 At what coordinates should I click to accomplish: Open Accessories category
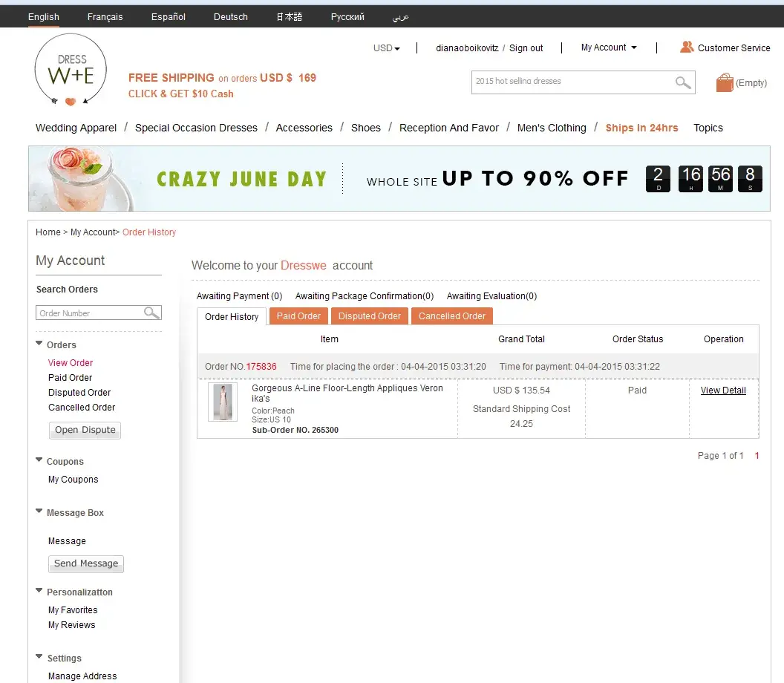point(304,128)
